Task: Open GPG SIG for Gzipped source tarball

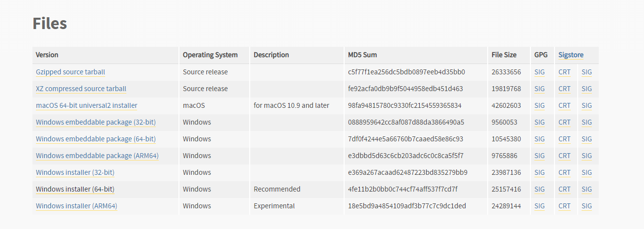Action: 539,72
